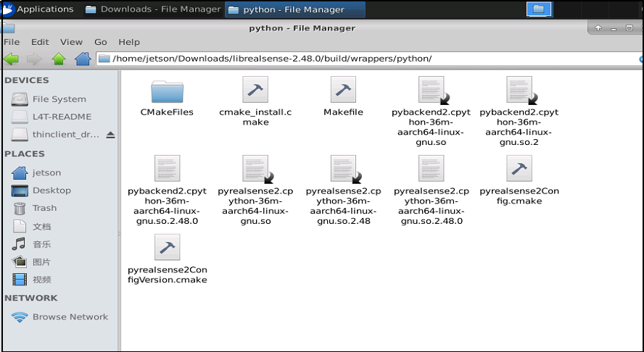Select pybackend2 gnu.so symlink icon
This screenshot has width=644, height=352.
click(x=432, y=91)
